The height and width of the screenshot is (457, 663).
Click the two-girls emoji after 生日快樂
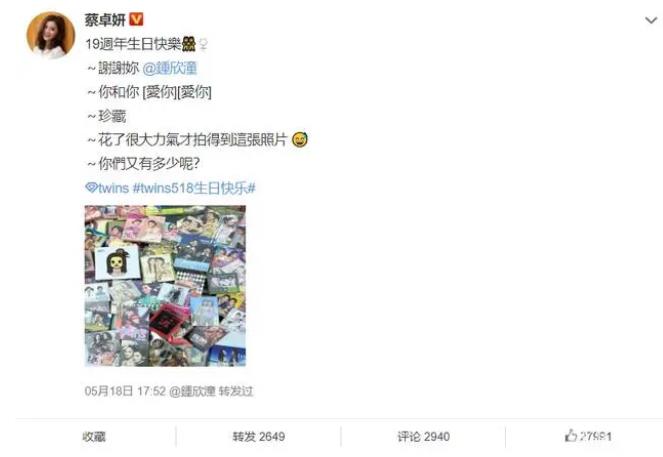189,44
